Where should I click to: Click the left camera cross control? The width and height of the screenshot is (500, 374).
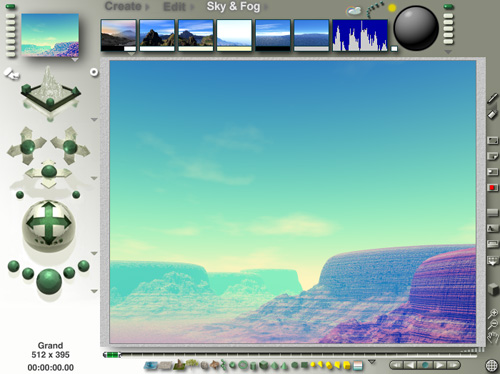[27, 146]
